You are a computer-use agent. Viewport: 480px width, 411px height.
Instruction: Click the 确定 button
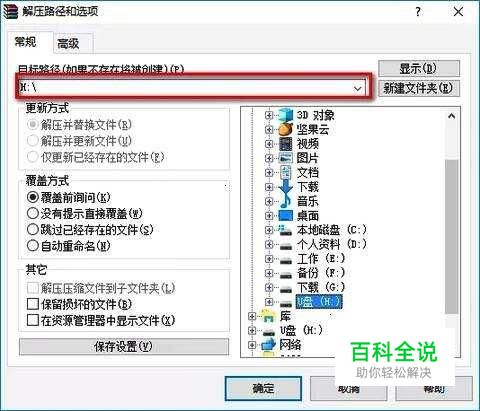click(x=263, y=388)
